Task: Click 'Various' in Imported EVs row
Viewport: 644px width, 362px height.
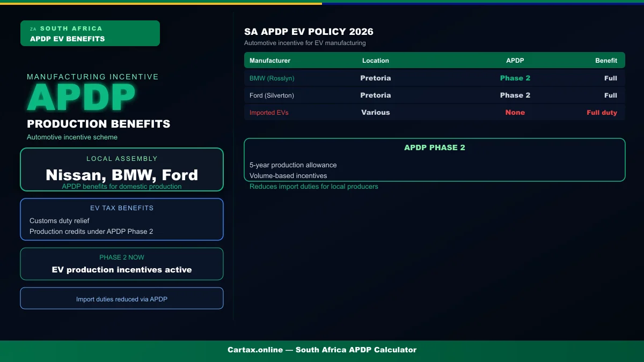Action: (376, 113)
